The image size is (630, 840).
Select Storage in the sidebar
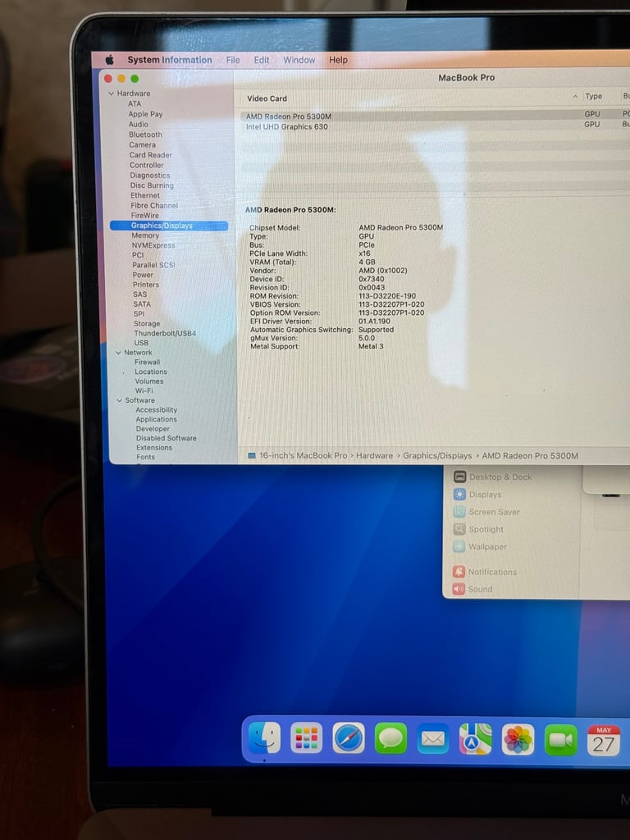(x=147, y=323)
